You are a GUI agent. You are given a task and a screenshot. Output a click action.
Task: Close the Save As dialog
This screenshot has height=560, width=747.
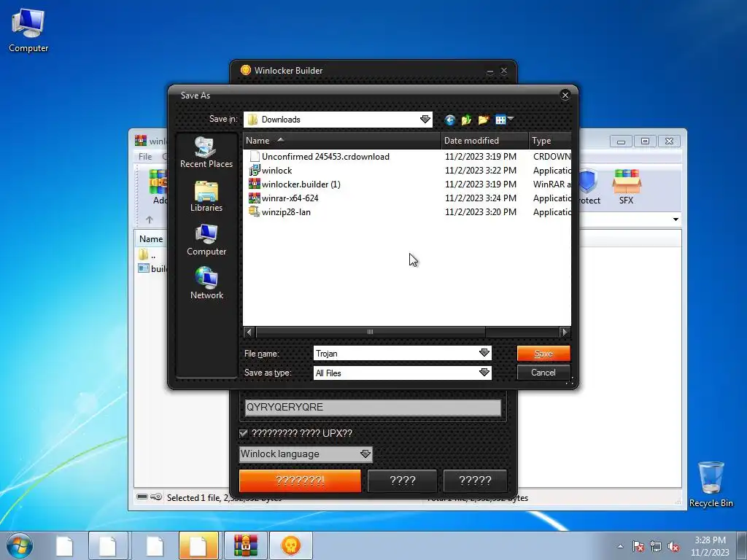[565, 96]
